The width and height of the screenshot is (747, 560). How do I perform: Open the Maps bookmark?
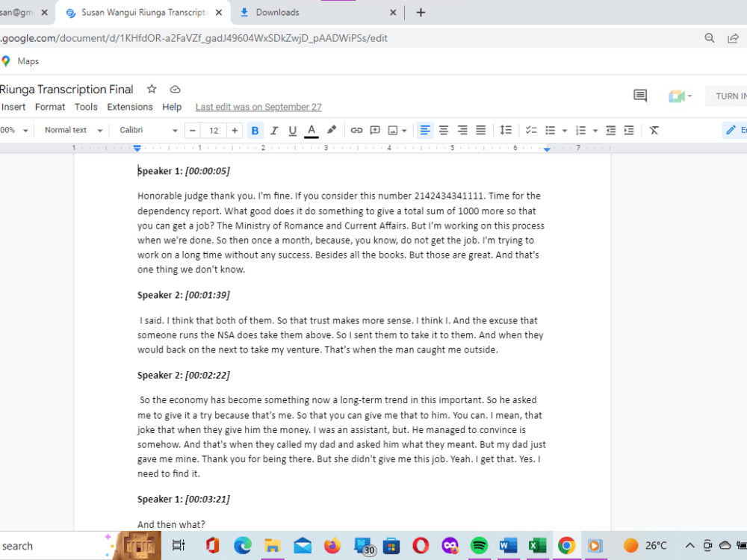click(20, 61)
